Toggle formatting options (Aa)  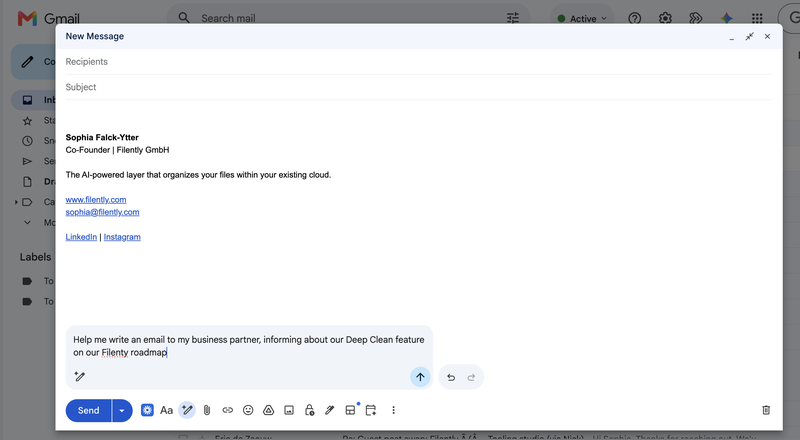[x=166, y=410]
